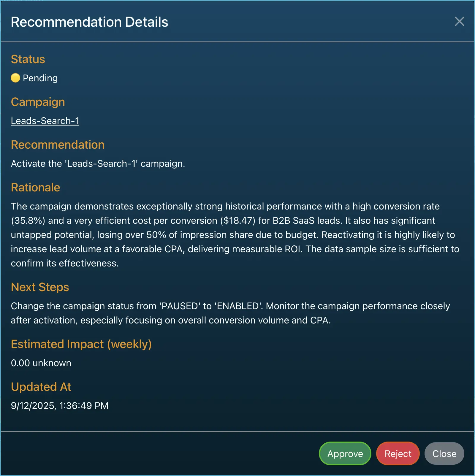The height and width of the screenshot is (476, 475).
Task: Click the Status section heading
Action: click(28, 59)
